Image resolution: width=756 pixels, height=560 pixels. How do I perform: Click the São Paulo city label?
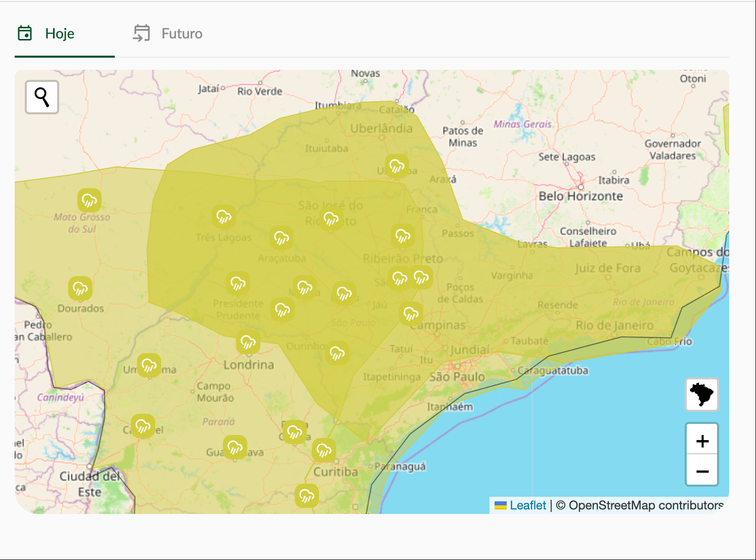click(x=457, y=377)
